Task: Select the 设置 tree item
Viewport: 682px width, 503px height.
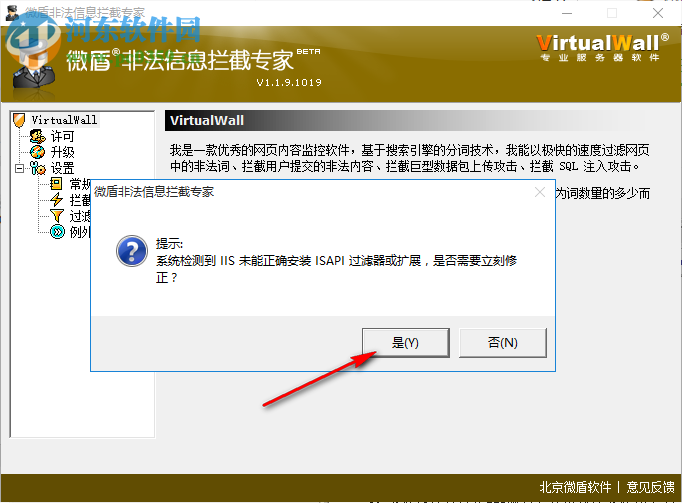Action: pyautogui.click(x=63, y=168)
